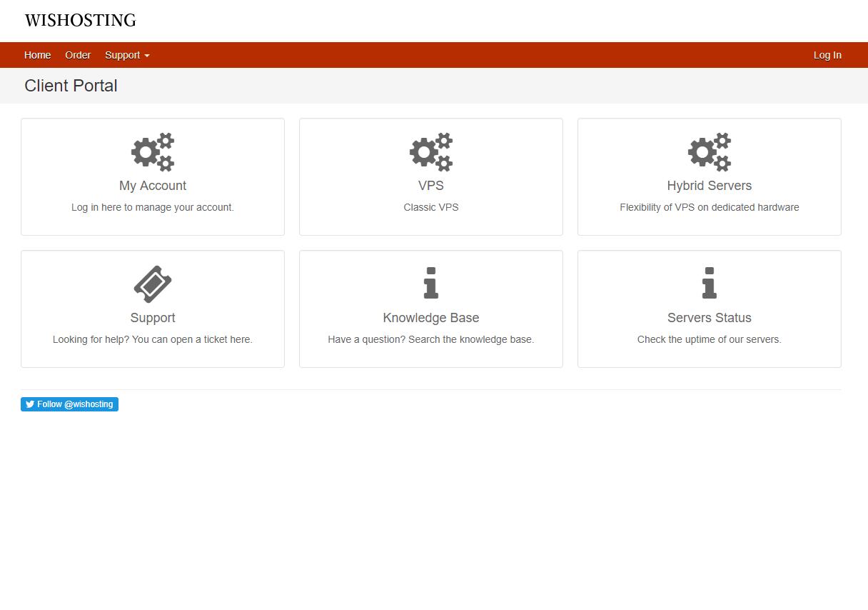Viewport: 868px width, 610px height.
Task: Click 'Check the uptime of our servers.' text
Action: (x=710, y=339)
